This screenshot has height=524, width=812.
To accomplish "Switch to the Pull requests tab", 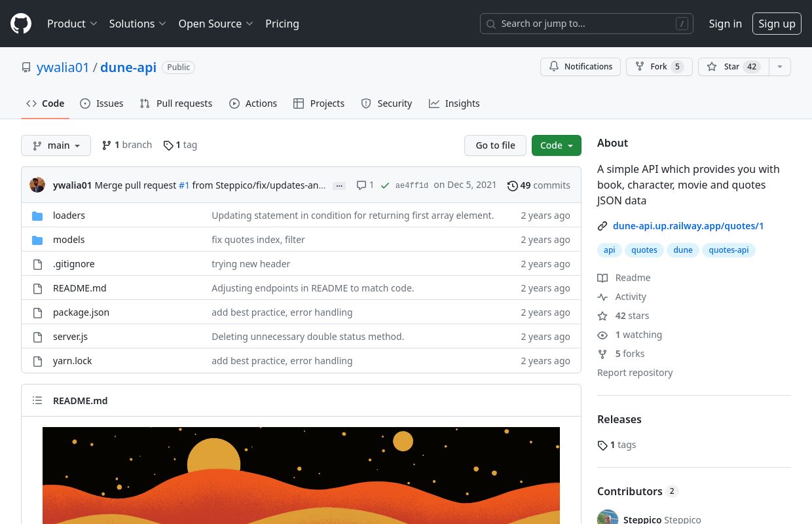I will 176,103.
